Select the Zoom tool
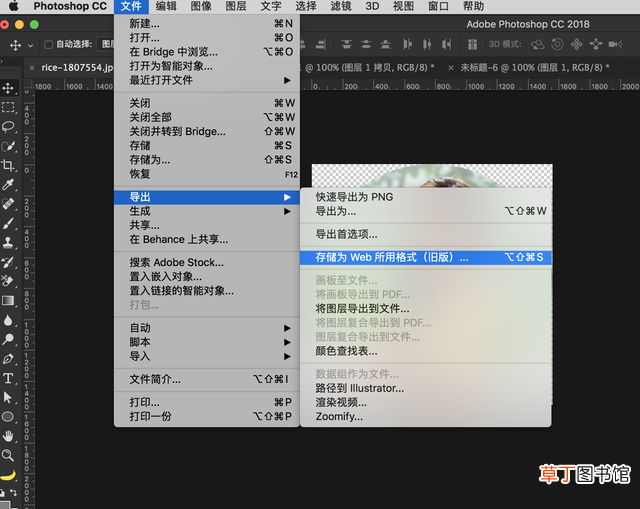 (x=8, y=455)
